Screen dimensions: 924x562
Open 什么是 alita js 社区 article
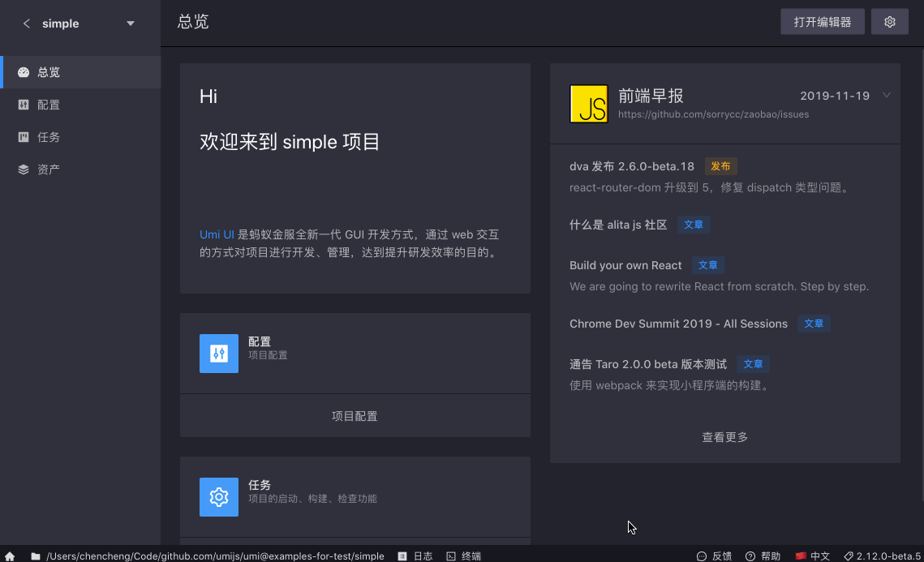click(618, 225)
